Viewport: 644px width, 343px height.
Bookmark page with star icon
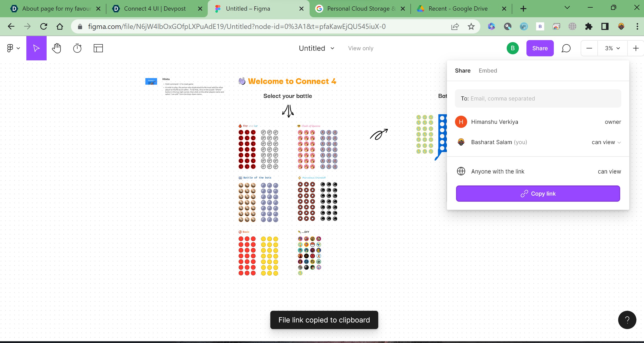471,26
